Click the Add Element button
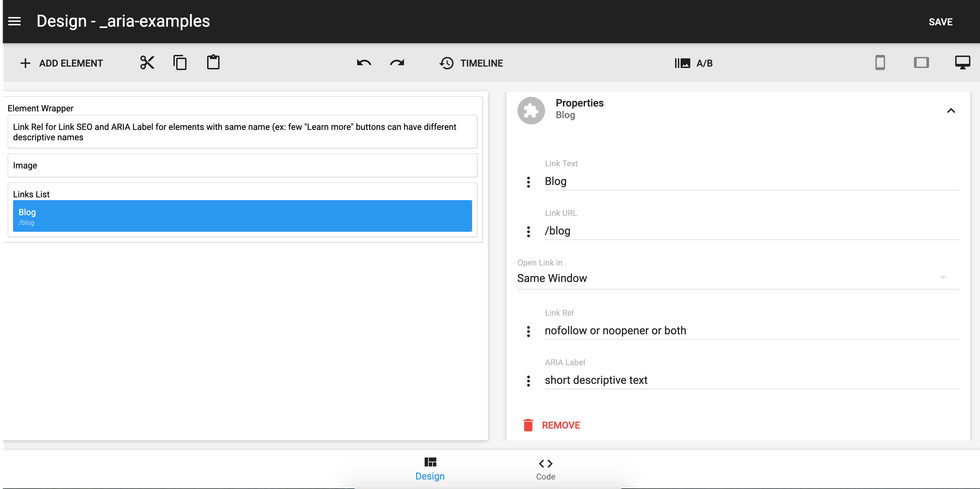 tap(61, 63)
